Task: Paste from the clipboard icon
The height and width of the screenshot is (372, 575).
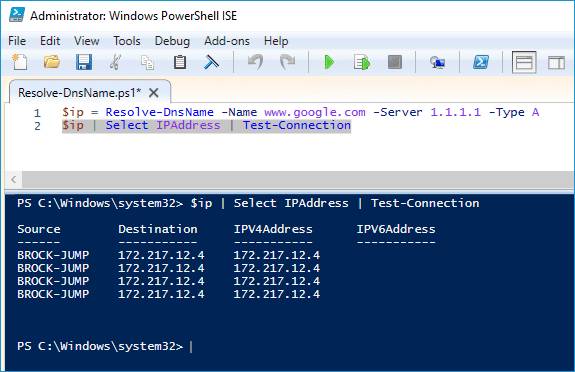Action: [180, 62]
